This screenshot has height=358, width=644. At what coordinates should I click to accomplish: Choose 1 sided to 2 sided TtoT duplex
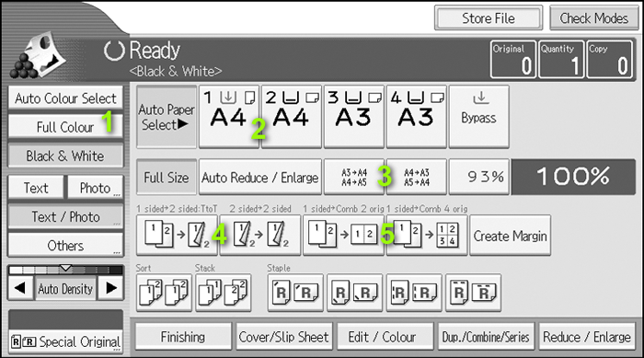[x=177, y=236]
